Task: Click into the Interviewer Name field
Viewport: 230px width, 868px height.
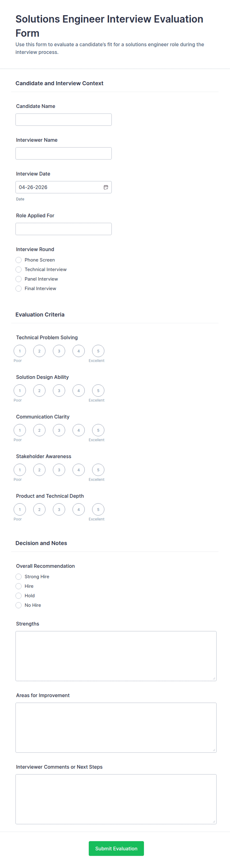Action: [x=64, y=153]
